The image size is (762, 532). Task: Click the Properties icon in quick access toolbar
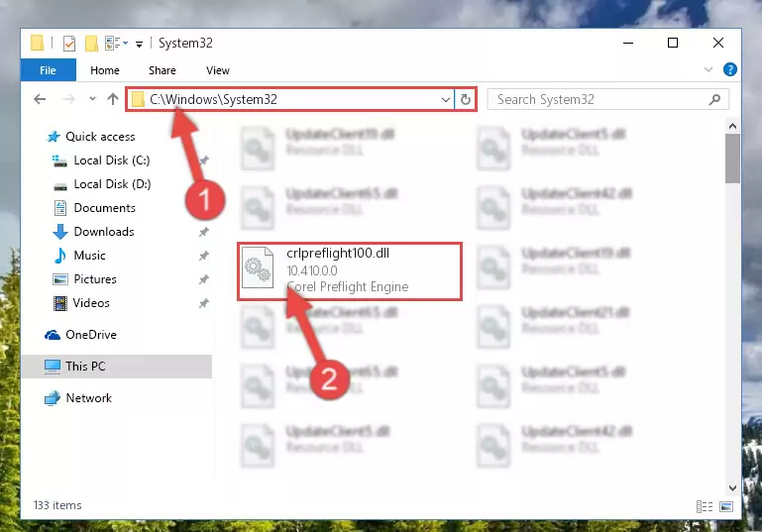coord(69,44)
